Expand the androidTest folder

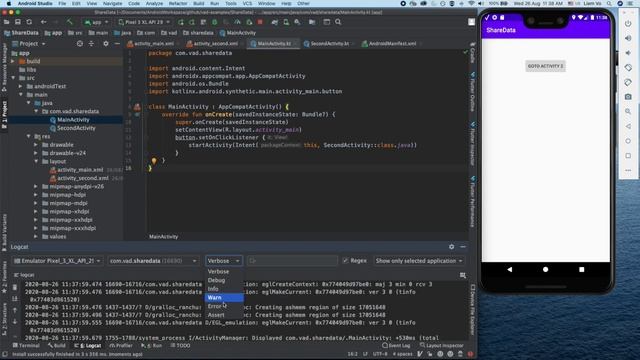tap(20, 86)
